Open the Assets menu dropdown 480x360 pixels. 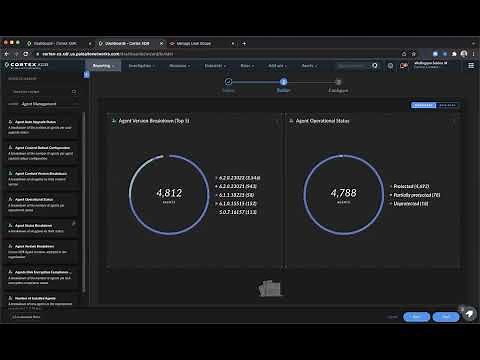click(309, 66)
